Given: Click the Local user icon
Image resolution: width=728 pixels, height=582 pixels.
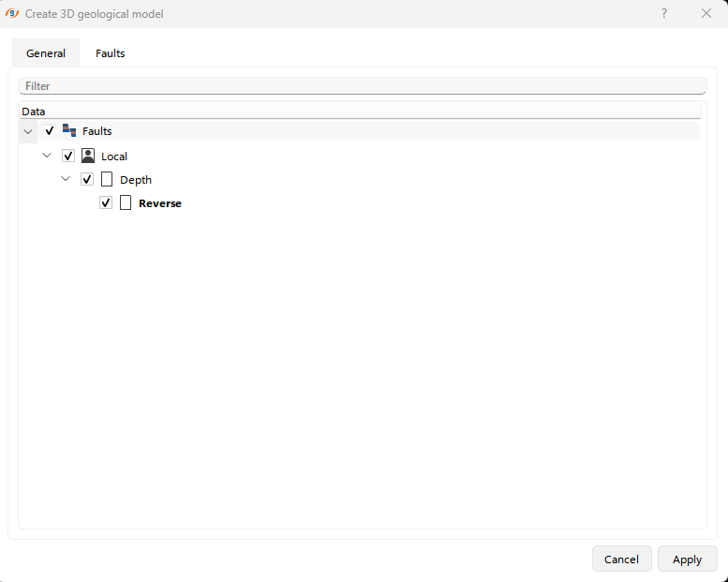Looking at the screenshot, I should (88, 156).
